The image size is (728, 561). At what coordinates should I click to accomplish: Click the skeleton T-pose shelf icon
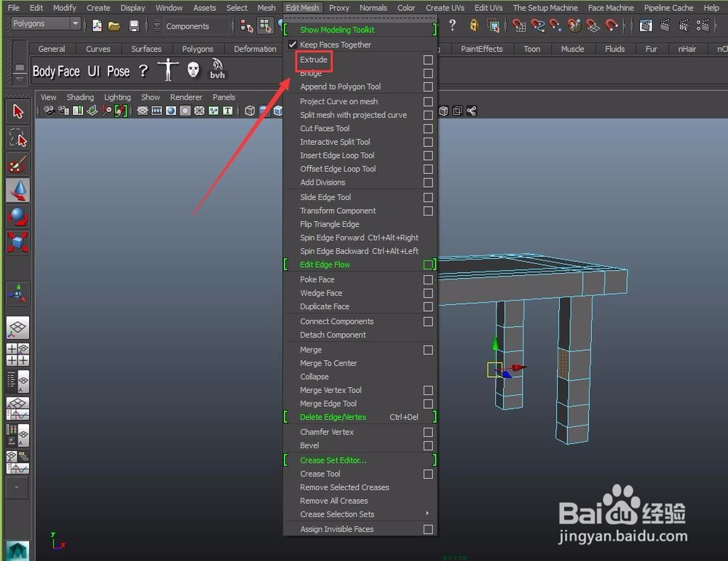(168, 70)
